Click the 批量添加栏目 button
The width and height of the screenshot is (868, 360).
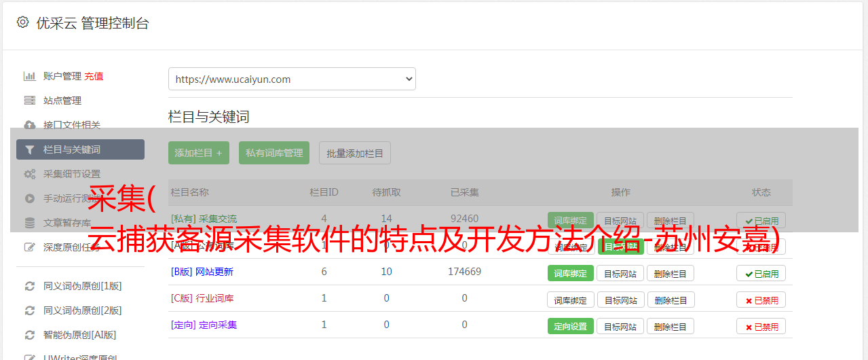(355, 153)
